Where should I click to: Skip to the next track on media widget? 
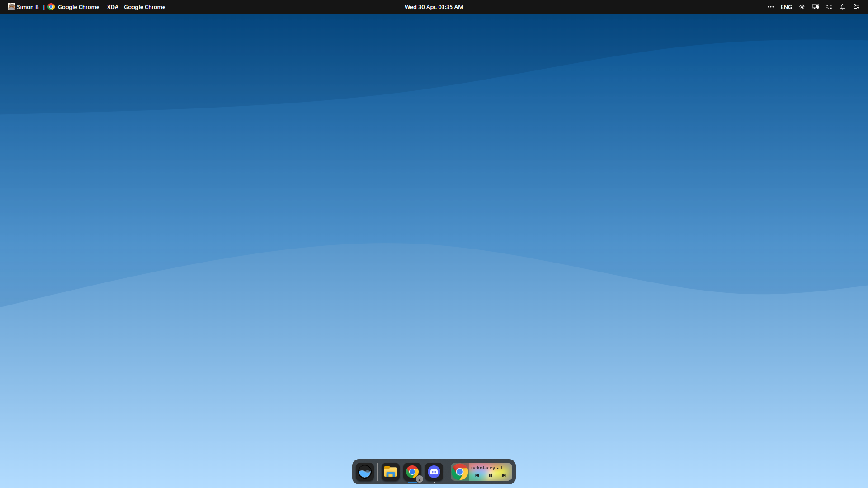pyautogui.click(x=504, y=475)
